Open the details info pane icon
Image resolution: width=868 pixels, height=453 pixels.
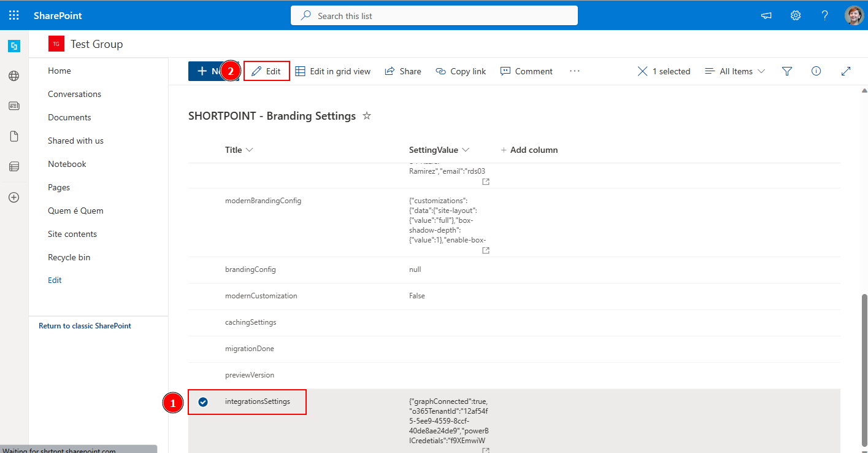816,71
